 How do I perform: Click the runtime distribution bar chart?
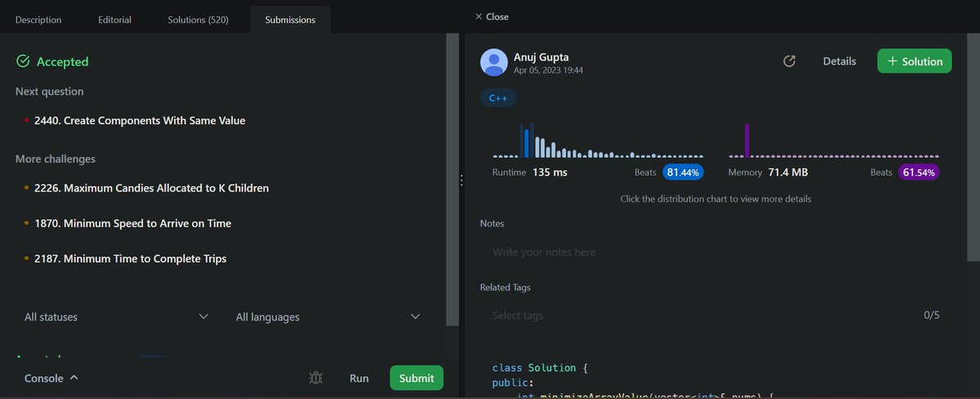coord(598,140)
